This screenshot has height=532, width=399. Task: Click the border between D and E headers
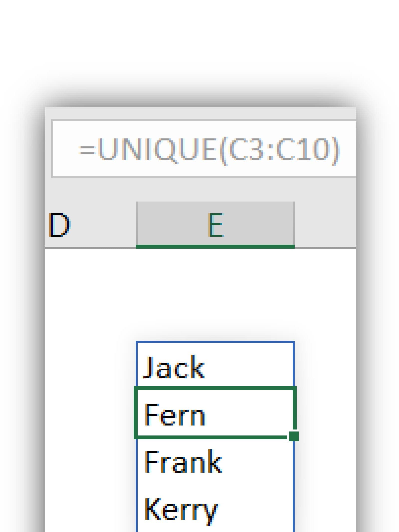[x=136, y=224]
